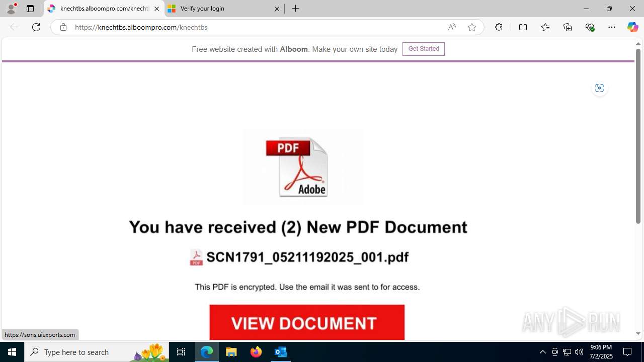Open the browser profile icon

[x=11, y=9]
